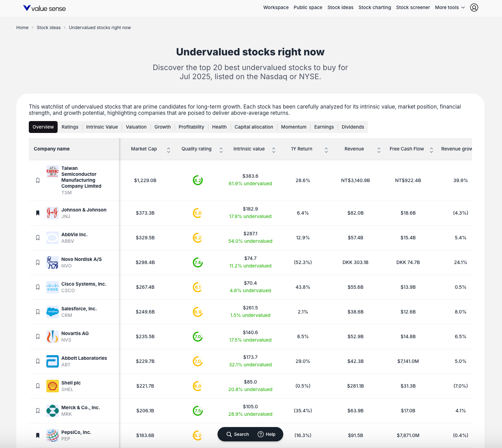Open Public space from navigation

tap(308, 8)
